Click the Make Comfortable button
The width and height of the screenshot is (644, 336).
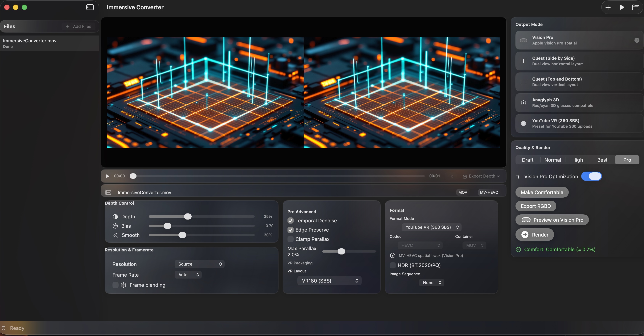click(542, 192)
